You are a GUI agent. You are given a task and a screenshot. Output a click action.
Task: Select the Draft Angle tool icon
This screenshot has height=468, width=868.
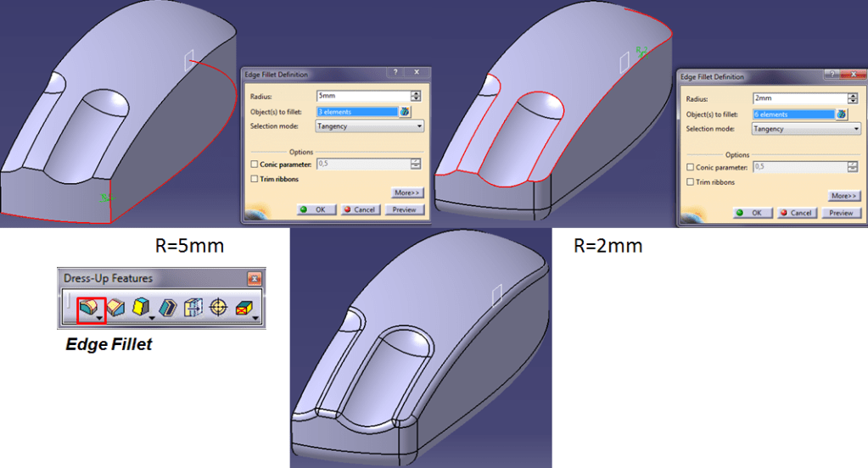(140, 309)
